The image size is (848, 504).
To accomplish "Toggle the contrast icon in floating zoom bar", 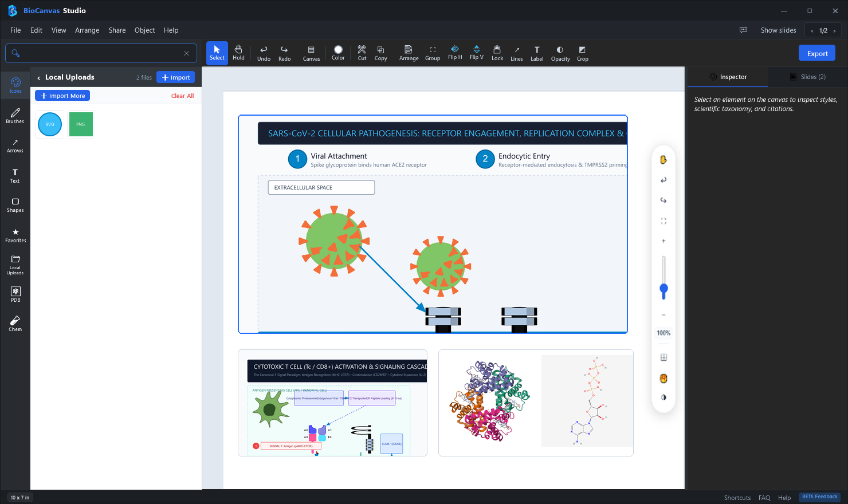I will pos(664,397).
